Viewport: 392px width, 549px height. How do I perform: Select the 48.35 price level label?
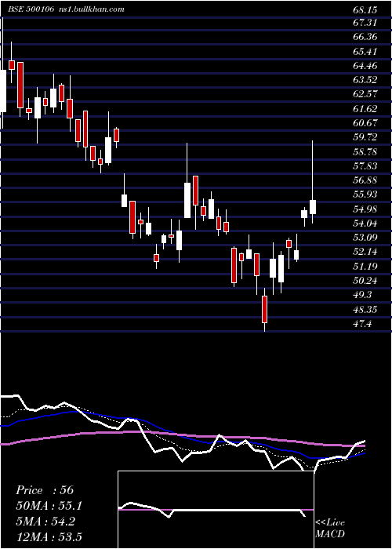(365, 310)
